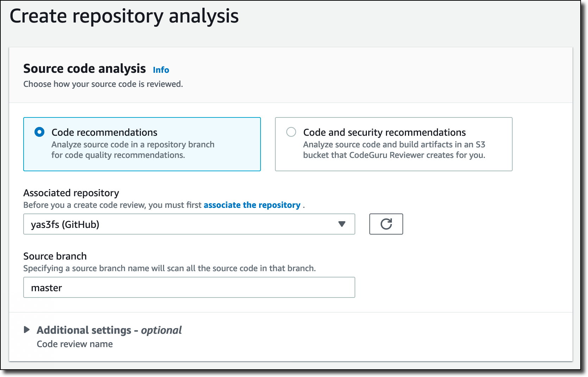The image size is (588, 377).
Task: Click the Additional settings disclosure triangle
Action: pos(27,330)
